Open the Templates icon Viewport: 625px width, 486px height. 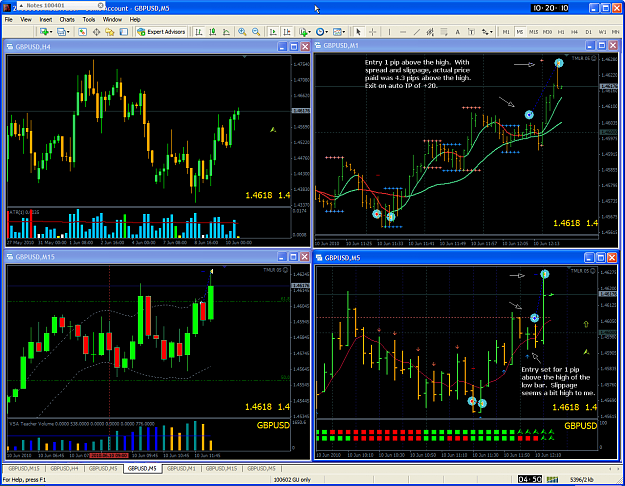point(337,32)
